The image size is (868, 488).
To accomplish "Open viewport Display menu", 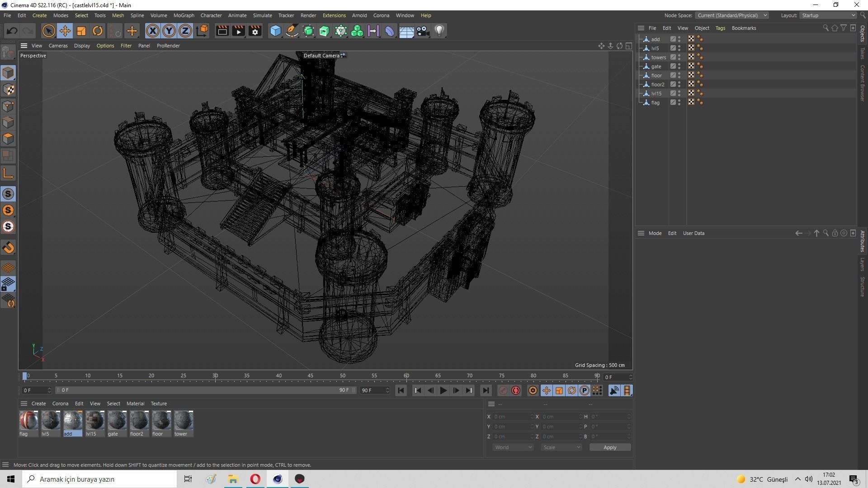I will (x=82, y=46).
